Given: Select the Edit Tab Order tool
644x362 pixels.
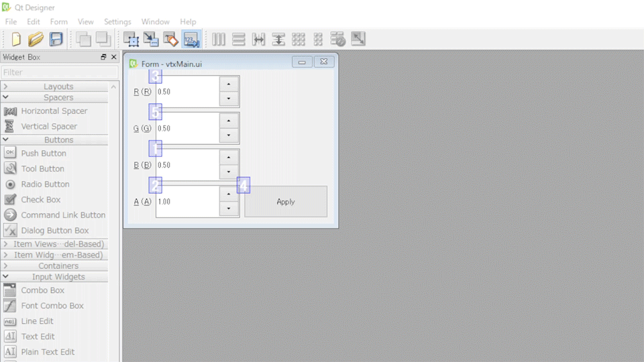Looking at the screenshot, I should [191, 40].
